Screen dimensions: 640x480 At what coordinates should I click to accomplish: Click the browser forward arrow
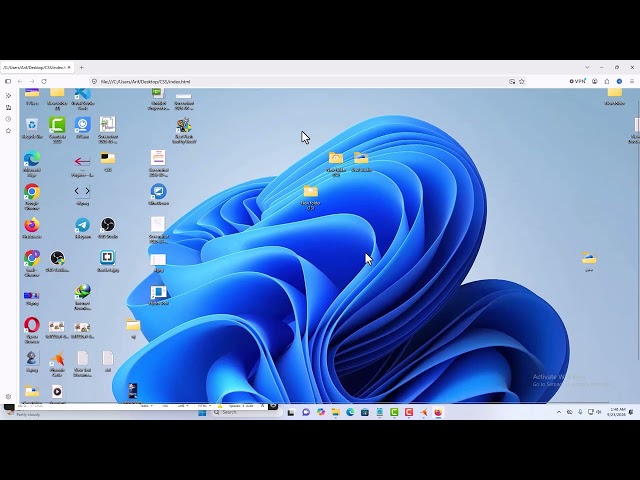coord(32,82)
